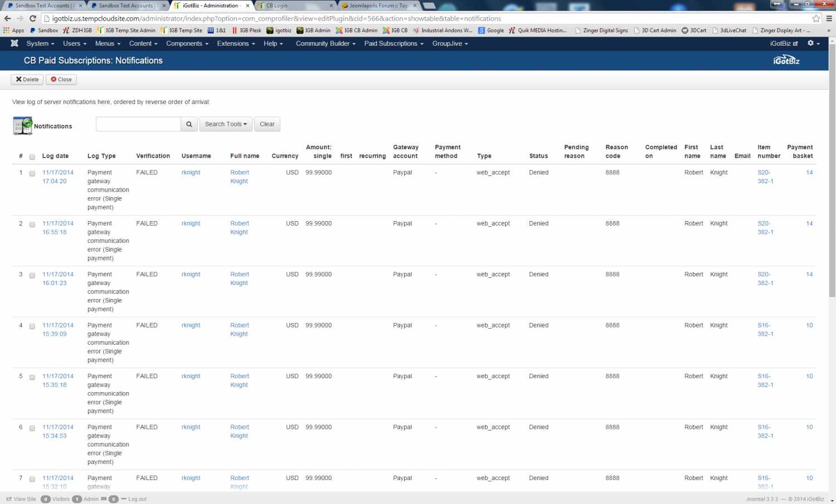Switch to the CB Login tab

295,6
